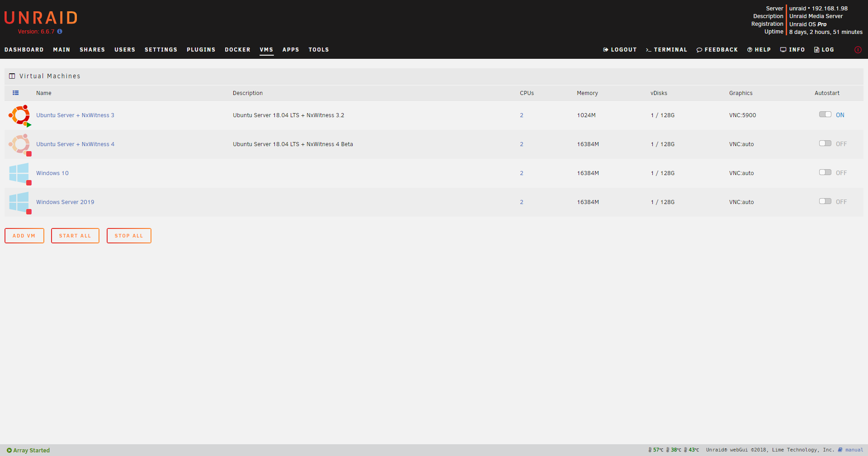Click the Logout option
Image resolution: width=868 pixels, height=456 pixels.
click(620, 50)
